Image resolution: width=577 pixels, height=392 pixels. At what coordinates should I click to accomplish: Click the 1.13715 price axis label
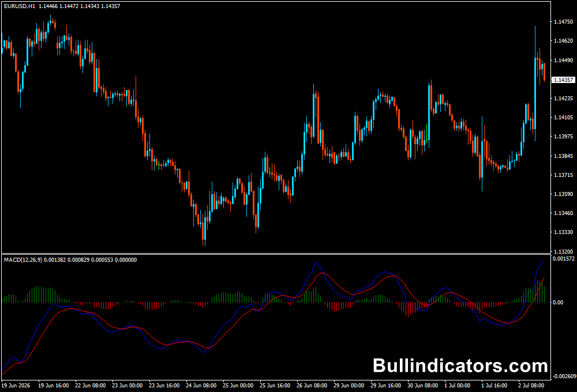[563, 175]
